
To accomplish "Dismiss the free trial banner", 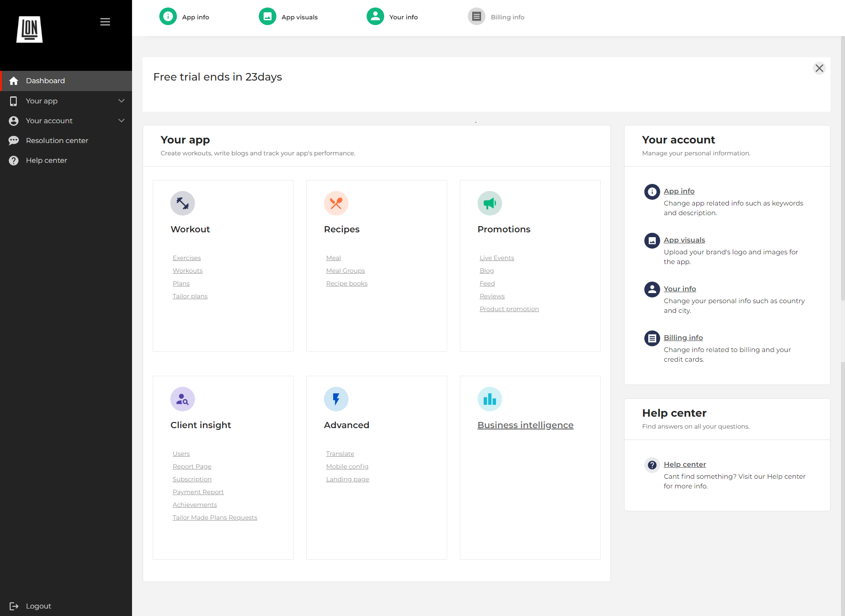I will click(819, 68).
